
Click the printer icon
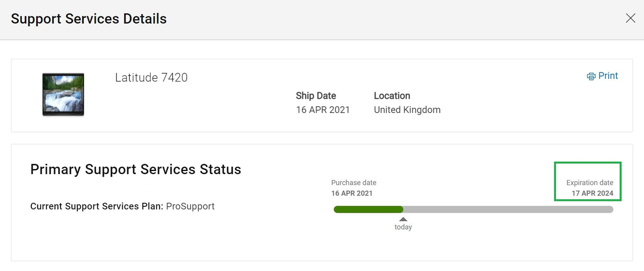click(x=591, y=76)
